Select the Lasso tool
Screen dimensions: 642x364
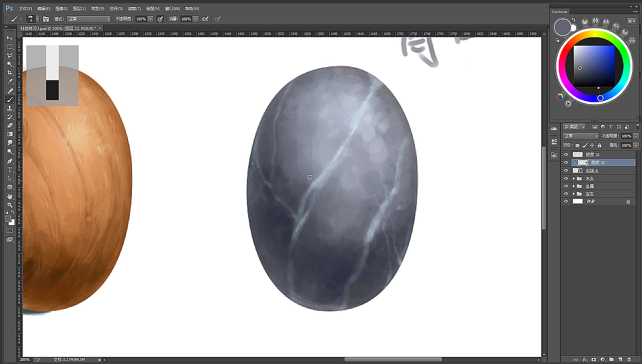click(x=10, y=56)
